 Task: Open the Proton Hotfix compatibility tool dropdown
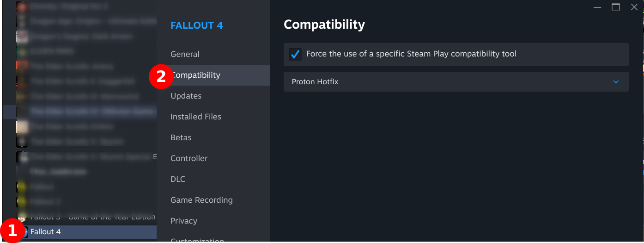456,81
